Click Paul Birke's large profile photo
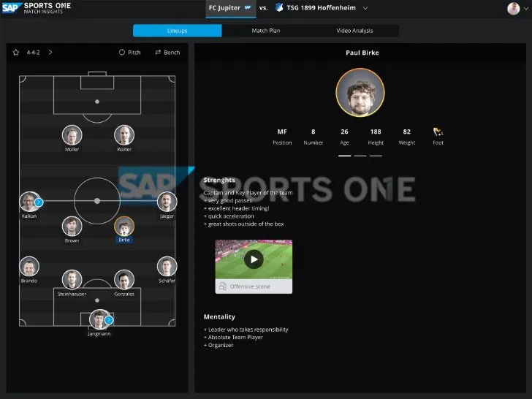This screenshot has width=532, height=399. pyautogui.click(x=360, y=93)
